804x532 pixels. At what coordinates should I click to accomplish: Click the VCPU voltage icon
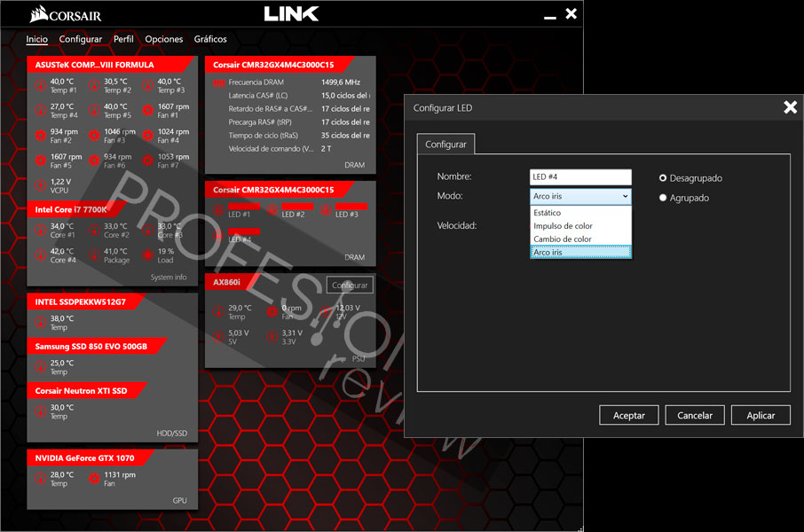[x=41, y=185]
